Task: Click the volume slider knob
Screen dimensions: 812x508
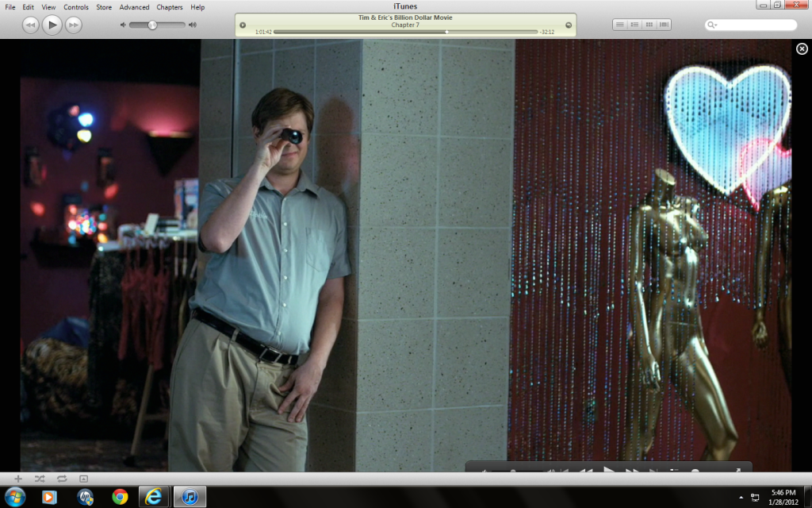Action: coord(152,25)
